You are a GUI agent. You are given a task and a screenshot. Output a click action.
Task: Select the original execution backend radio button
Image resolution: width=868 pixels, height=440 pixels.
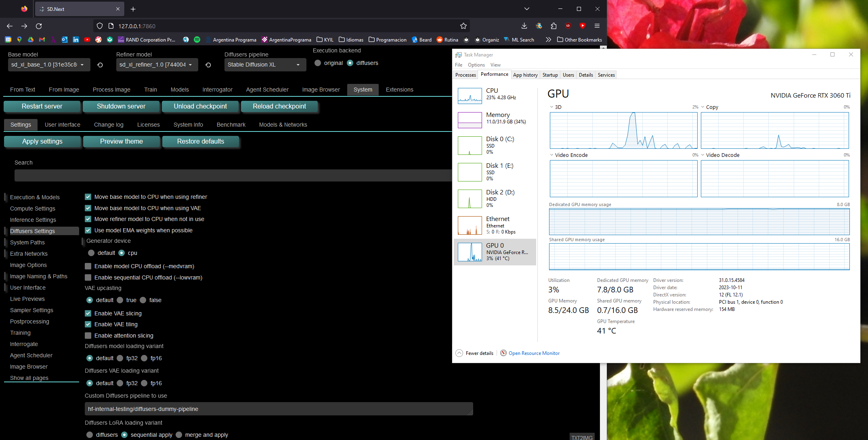pyautogui.click(x=318, y=63)
